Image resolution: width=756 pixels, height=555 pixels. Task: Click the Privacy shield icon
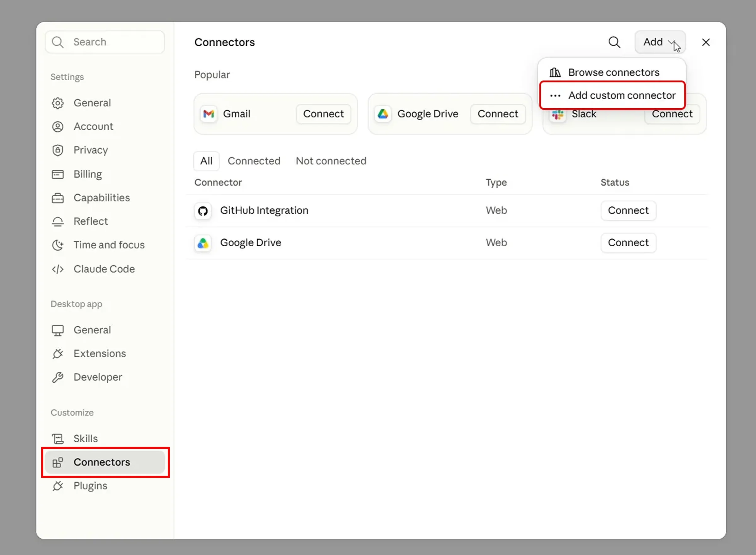tap(57, 150)
